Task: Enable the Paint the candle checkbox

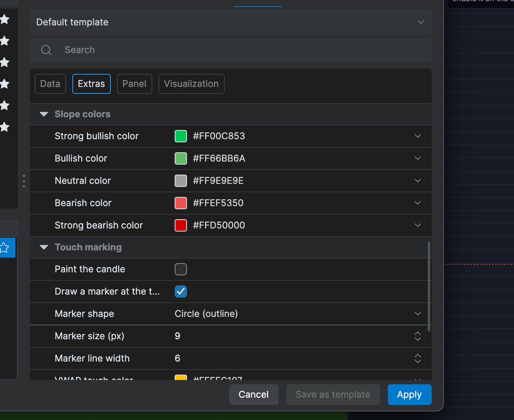Action: click(181, 269)
